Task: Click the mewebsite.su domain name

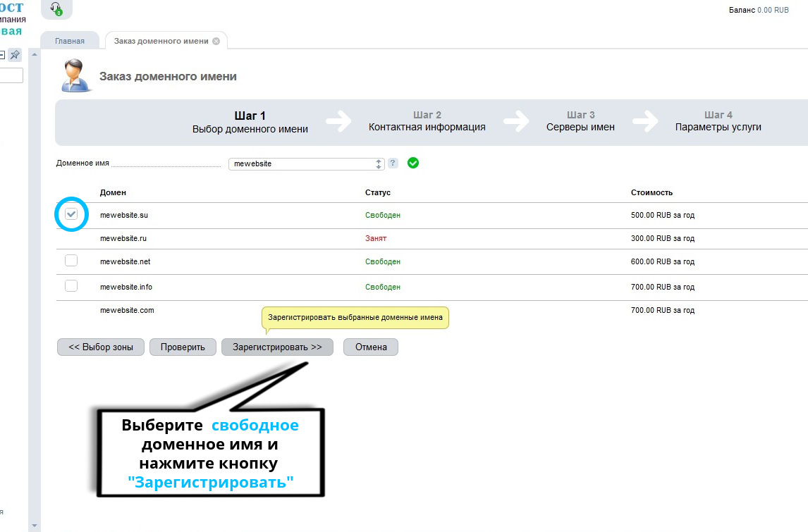Action: click(x=124, y=216)
